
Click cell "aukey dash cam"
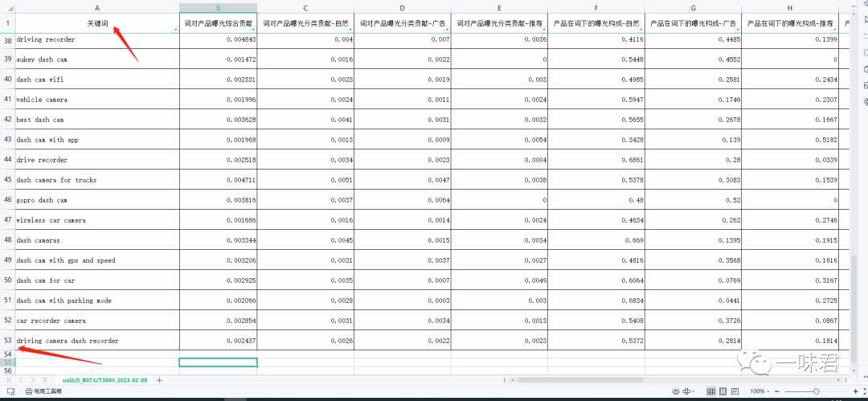click(97, 59)
